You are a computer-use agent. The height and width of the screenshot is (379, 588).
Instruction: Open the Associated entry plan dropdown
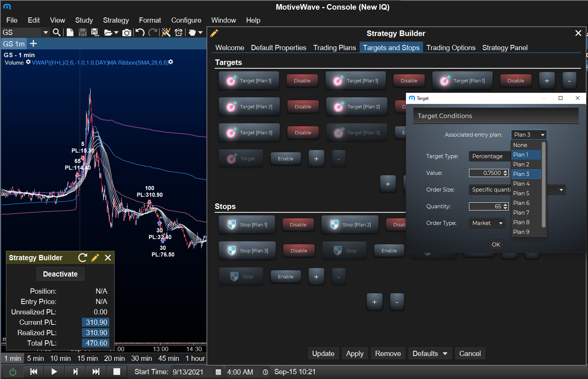(x=529, y=134)
